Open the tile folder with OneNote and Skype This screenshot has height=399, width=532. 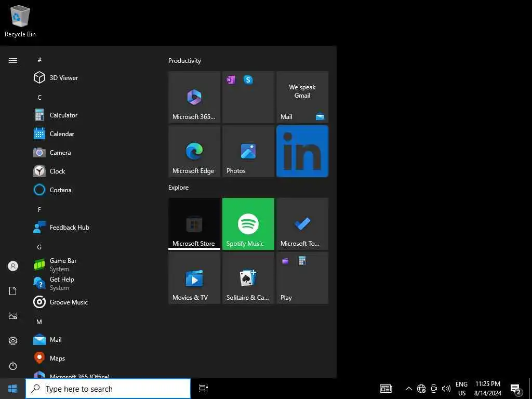click(x=248, y=97)
